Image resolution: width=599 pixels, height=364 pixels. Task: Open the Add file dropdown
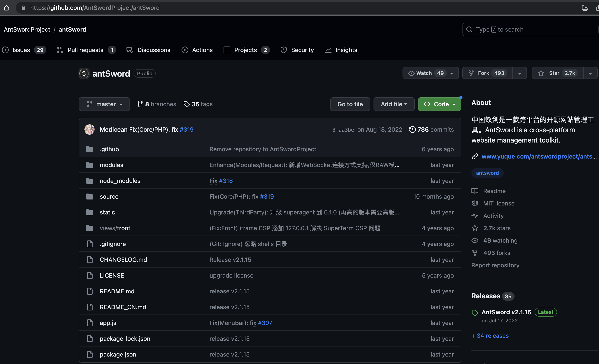pyautogui.click(x=394, y=104)
